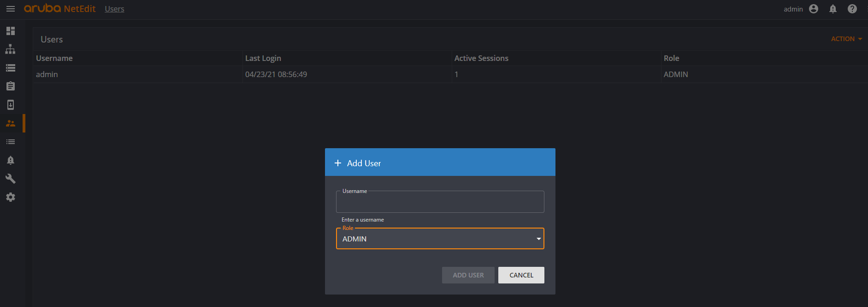Open the help question mark icon

coord(852,9)
